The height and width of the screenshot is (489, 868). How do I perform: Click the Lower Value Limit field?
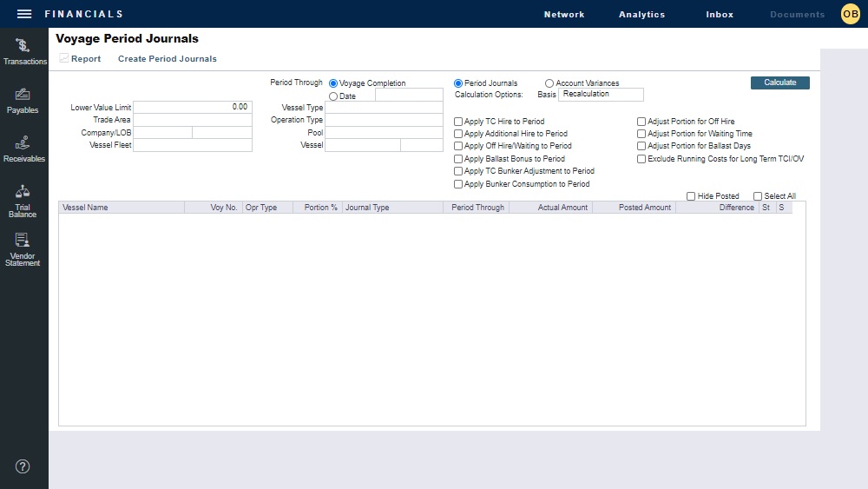192,108
